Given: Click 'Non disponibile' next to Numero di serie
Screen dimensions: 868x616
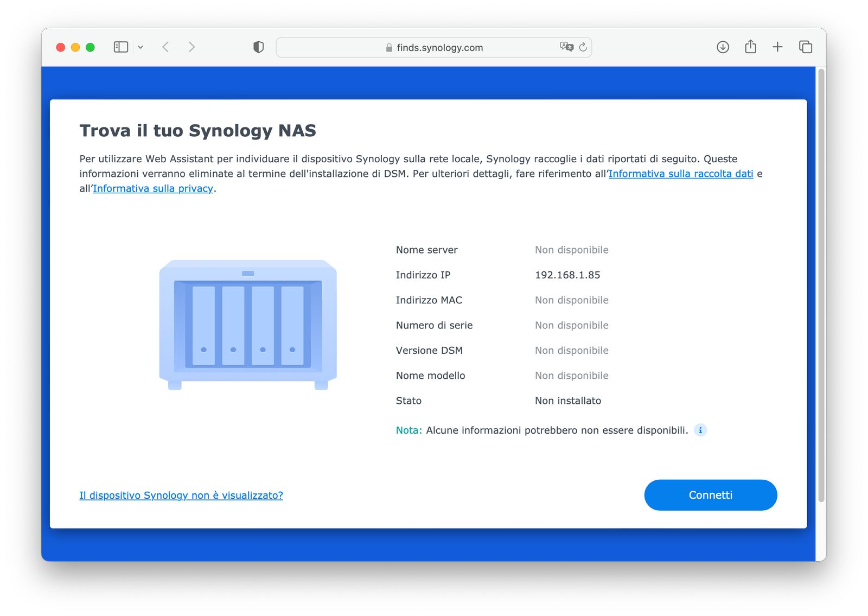Looking at the screenshot, I should [572, 326].
